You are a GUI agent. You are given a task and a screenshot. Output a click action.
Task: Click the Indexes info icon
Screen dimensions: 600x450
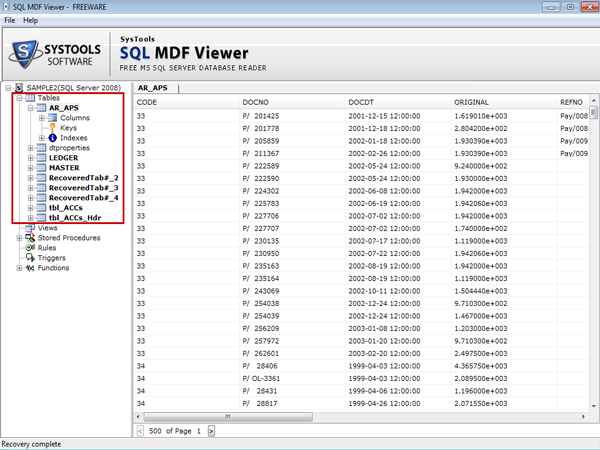(x=52, y=138)
